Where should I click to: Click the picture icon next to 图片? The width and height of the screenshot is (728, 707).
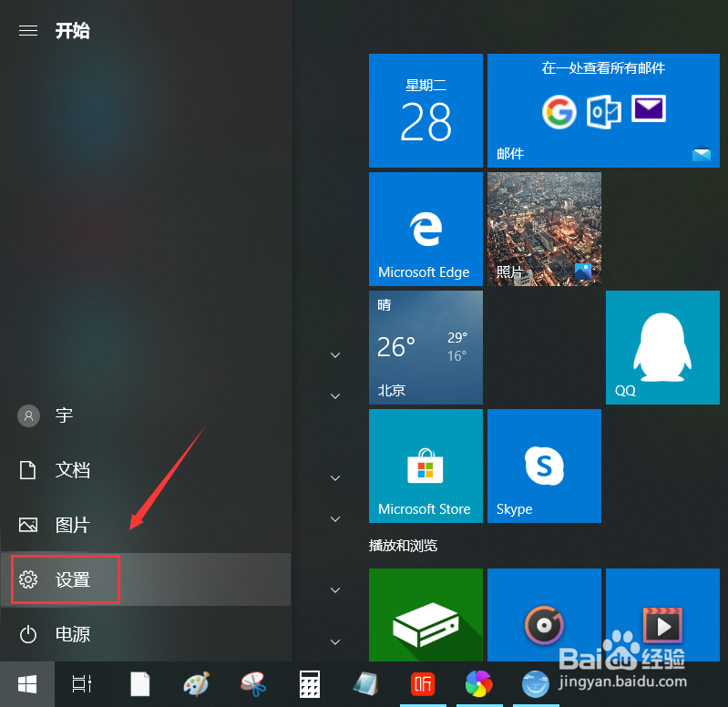pyautogui.click(x=28, y=525)
